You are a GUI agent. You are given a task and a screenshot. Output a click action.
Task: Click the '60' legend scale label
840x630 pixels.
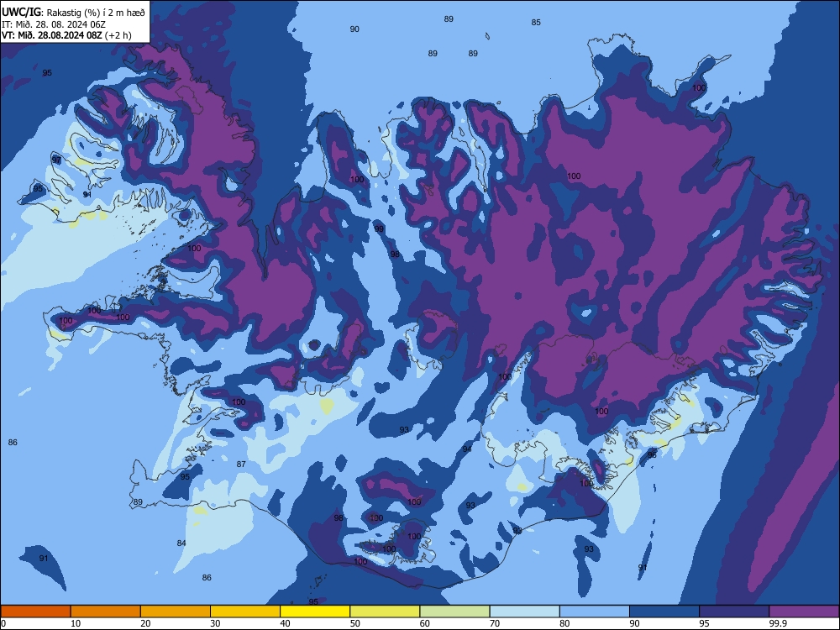[425, 623]
